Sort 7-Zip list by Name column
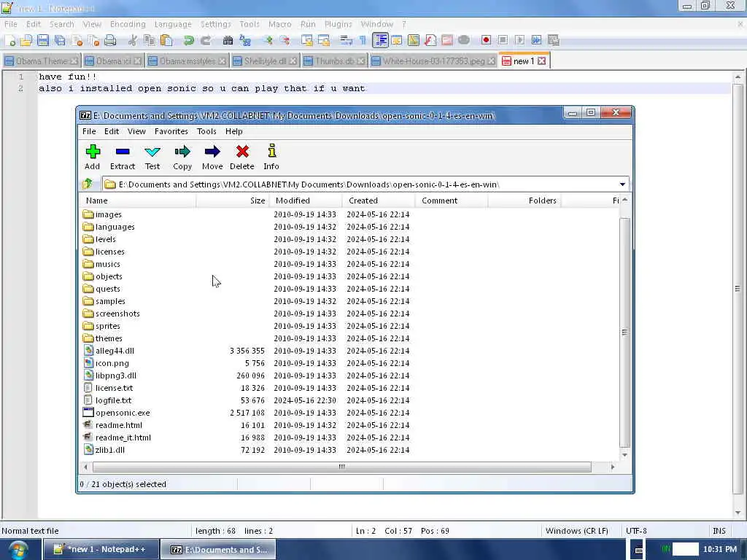This screenshot has width=747, height=560. tap(137, 201)
